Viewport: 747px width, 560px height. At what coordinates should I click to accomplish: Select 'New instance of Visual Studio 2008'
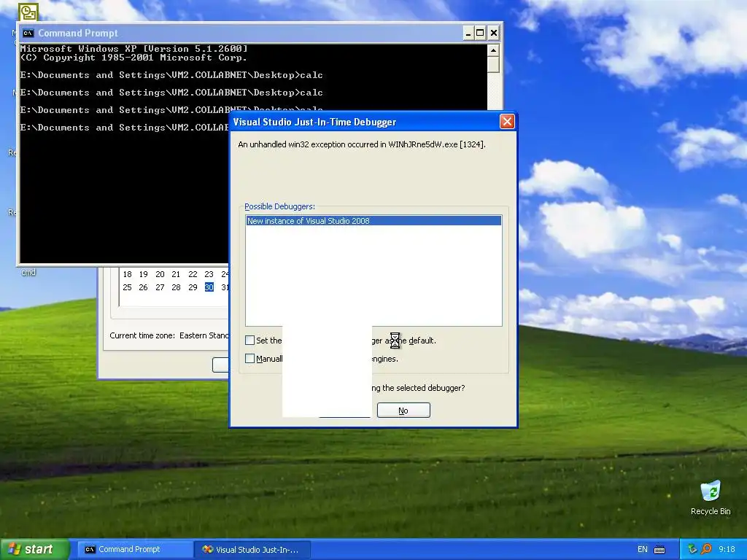coord(373,220)
